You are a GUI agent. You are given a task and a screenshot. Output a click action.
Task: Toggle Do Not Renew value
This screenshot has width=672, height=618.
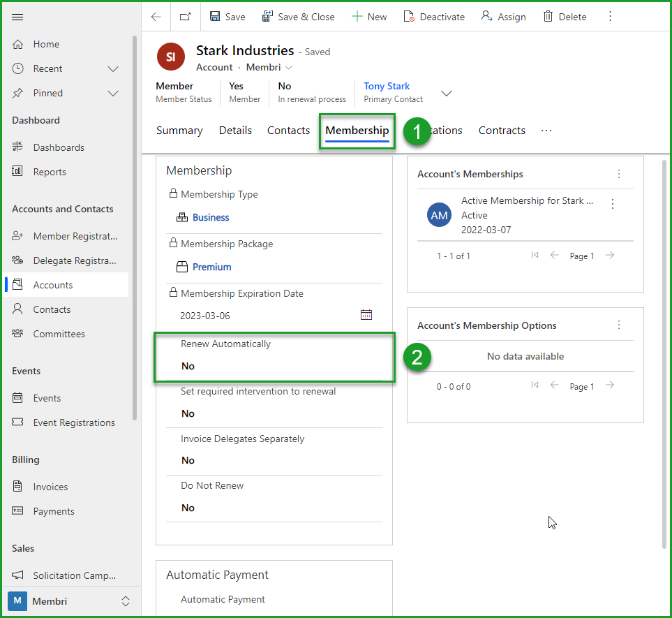(x=188, y=508)
